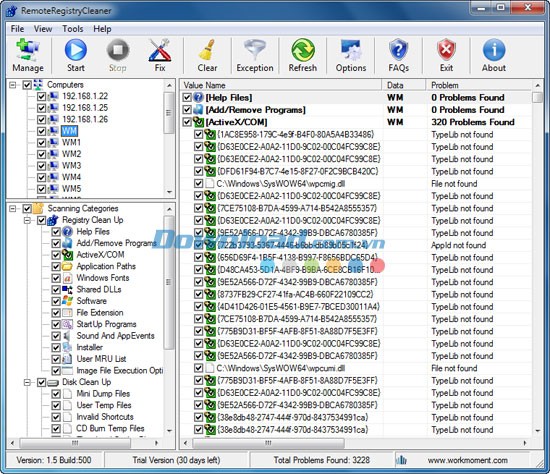Viewport: 550px width, 474px height.
Task: Uncheck the wpcmig.dll result entry
Action: point(199,183)
